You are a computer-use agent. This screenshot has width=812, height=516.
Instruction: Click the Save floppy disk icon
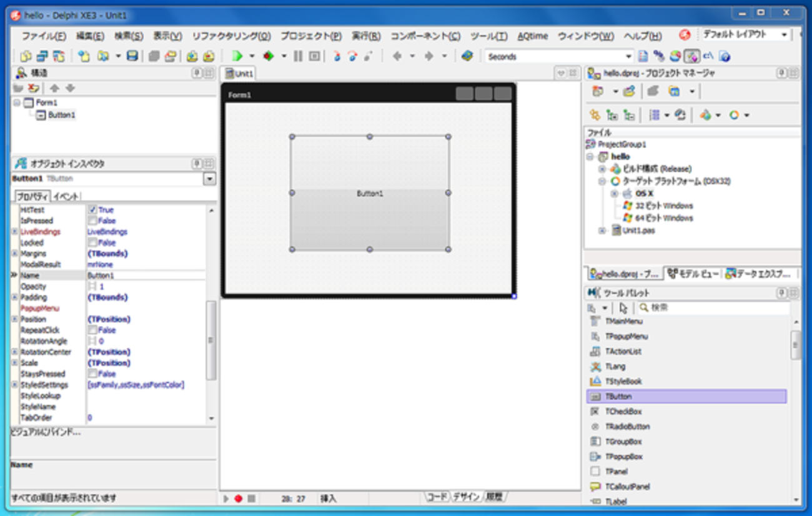coord(132,56)
